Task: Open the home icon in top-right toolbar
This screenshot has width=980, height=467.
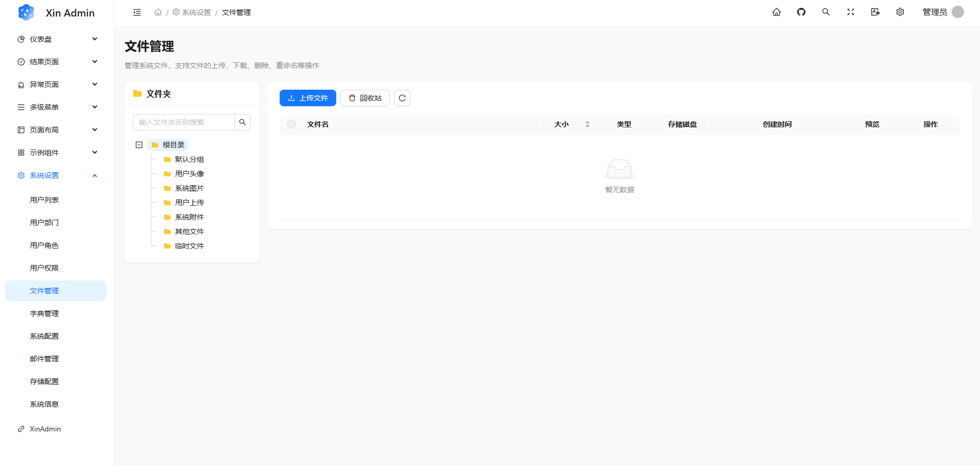Action: click(x=776, y=12)
